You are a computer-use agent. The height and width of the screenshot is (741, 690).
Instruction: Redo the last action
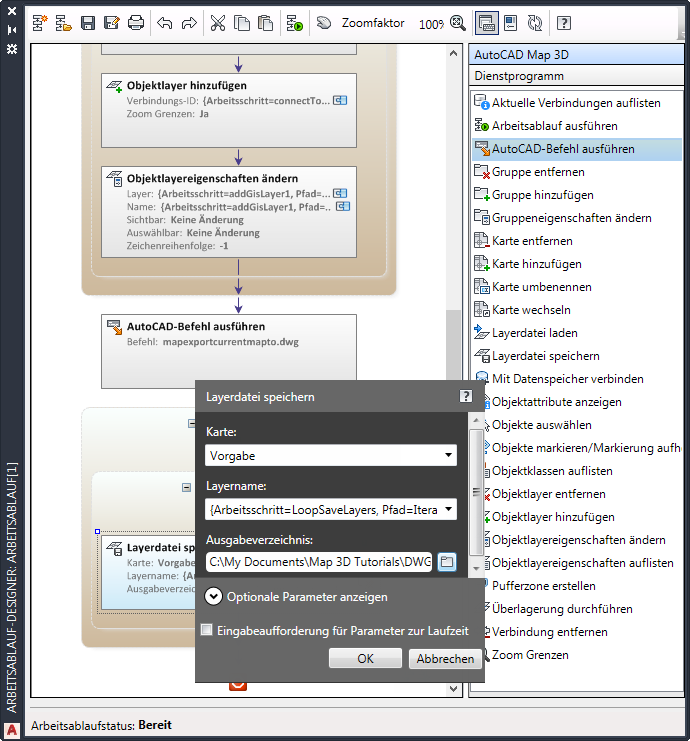[189, 23]
